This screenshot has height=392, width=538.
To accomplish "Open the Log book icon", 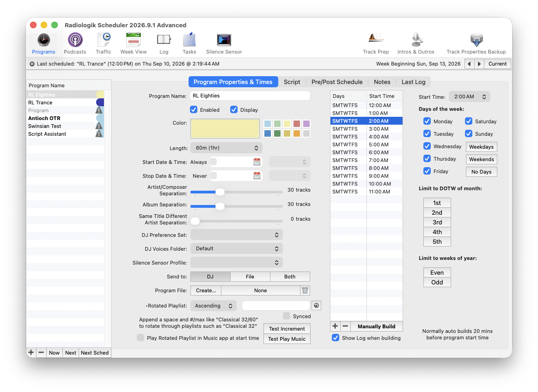I will (164, 43).
